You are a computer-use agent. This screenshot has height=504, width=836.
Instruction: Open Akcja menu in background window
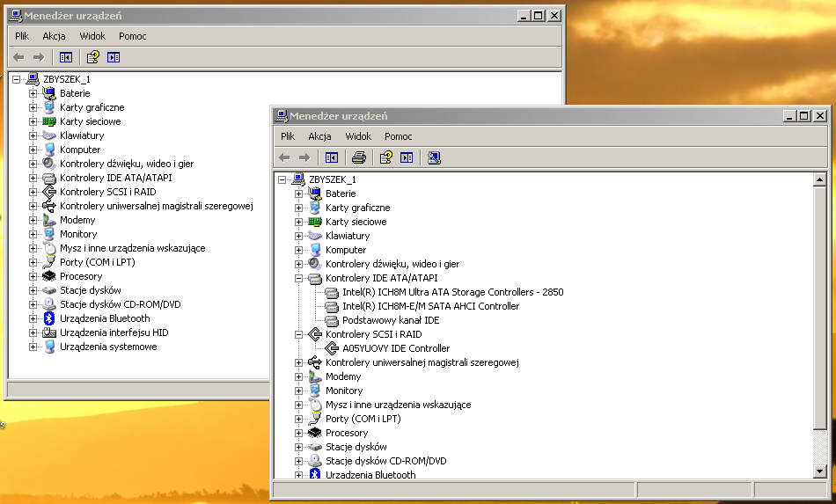click(x=54, y=36)
